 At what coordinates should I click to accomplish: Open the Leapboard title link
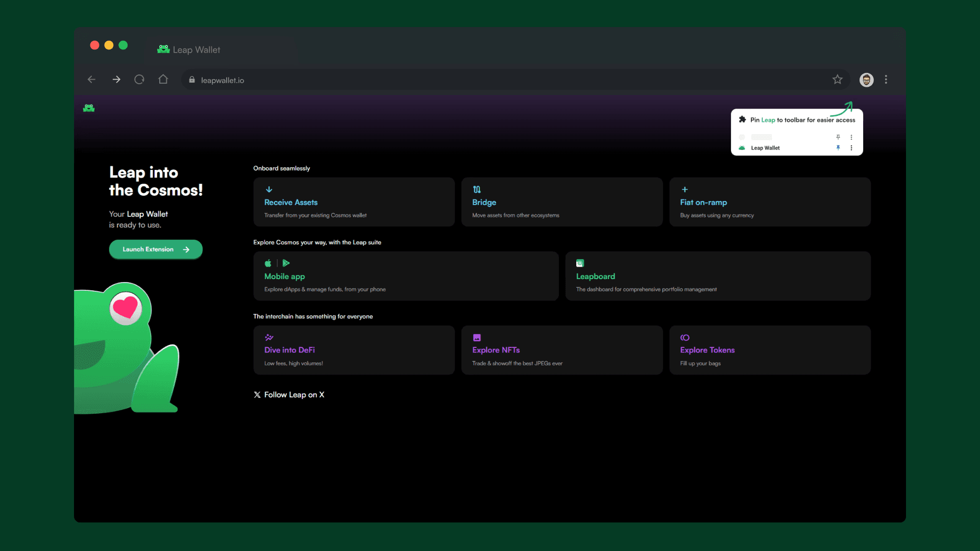click(596, 277)
